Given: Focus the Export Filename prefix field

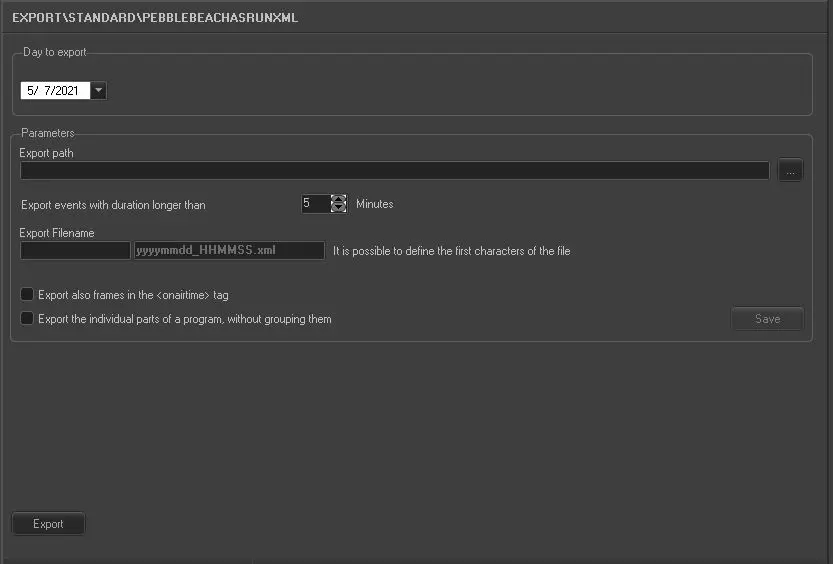Looking at the screenshot, I should (75, 251).
